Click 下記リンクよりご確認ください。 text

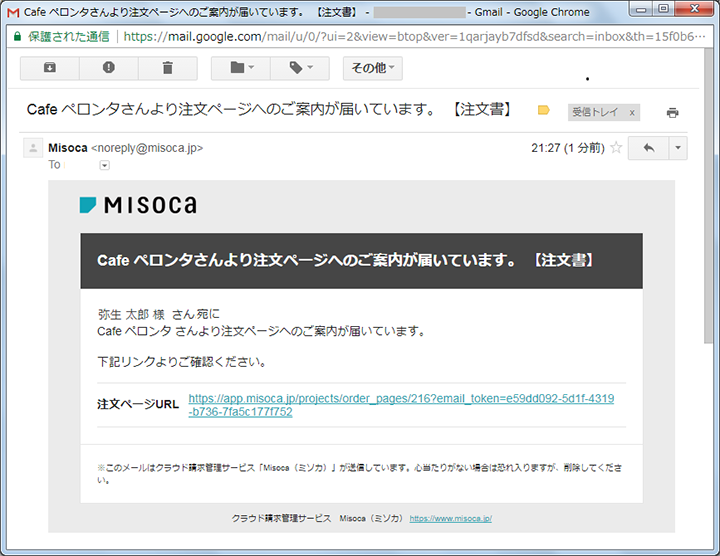point(182,362)
